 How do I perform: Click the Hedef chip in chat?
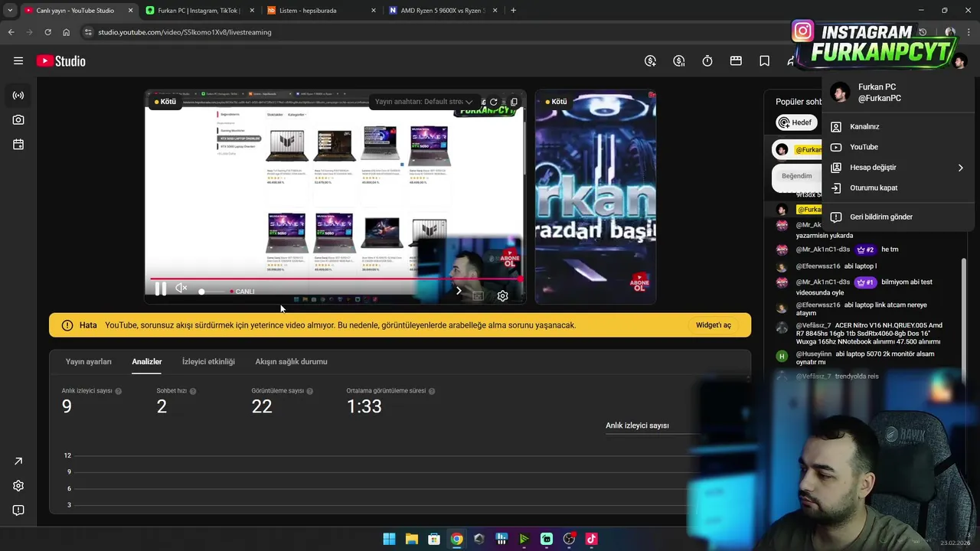(x=796, y=122)
